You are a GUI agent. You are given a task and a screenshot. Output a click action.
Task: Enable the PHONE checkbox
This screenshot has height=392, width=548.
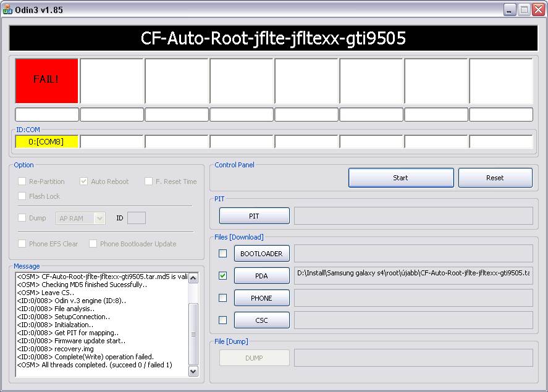[222, 298]
